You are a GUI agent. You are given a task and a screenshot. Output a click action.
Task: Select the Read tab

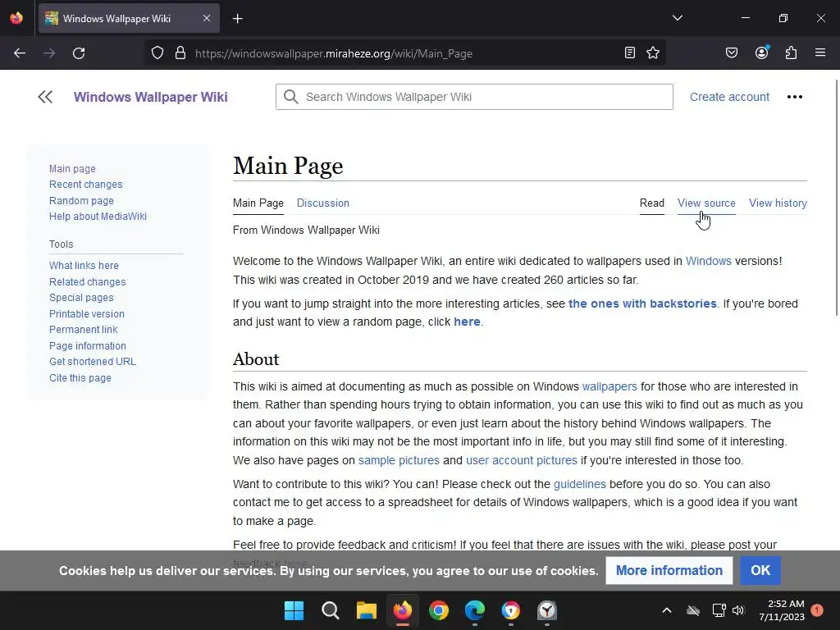point(652,203)
